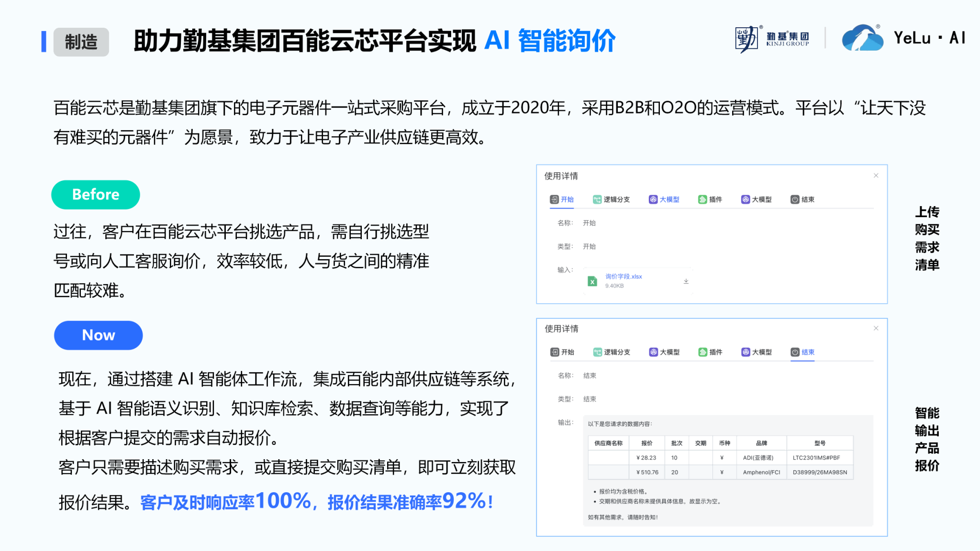Click the 勤基集团 KINJI GROUP logo
The width and height of the screenshot is (980, 551).
tap(772, 38)
